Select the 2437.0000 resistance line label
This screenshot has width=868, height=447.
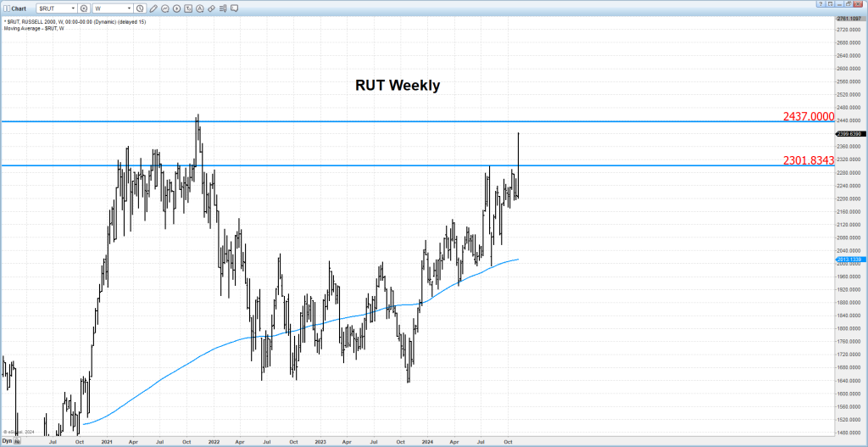[808, 115]
